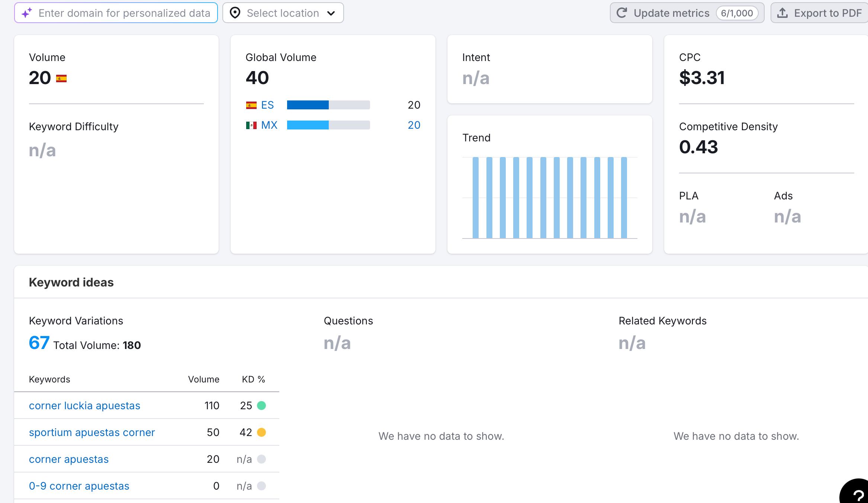868x503 pixels.
Task: Expand the Select location dropdown
Action: coord(283,13)
